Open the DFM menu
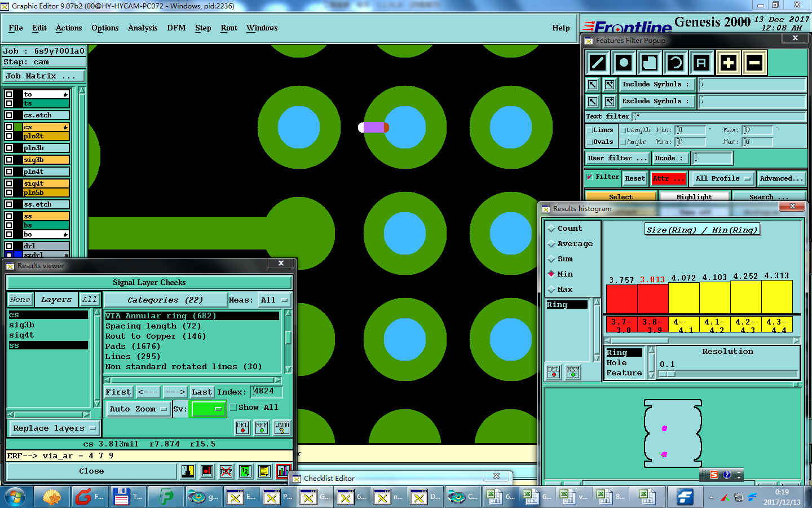Screen dimensions: 812x508 (x=176, y=28)
